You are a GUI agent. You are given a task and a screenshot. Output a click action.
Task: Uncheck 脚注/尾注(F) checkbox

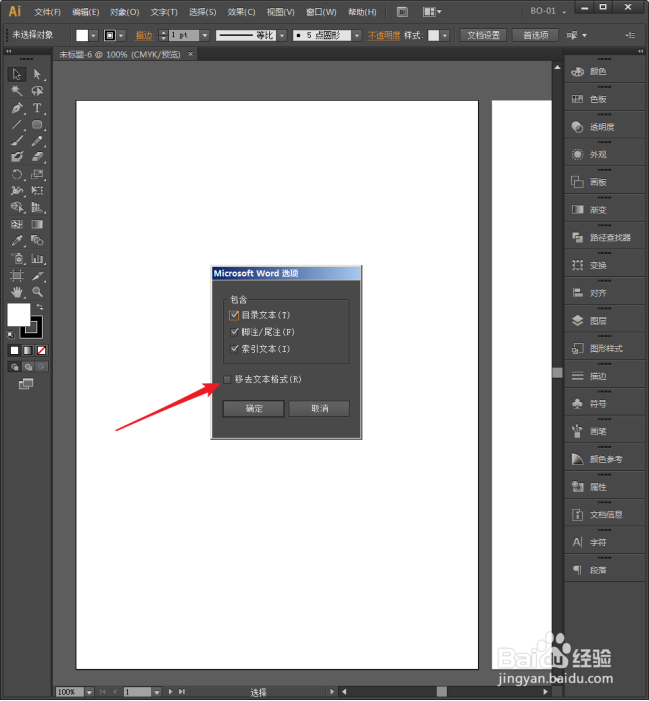(x=234, y=332)
